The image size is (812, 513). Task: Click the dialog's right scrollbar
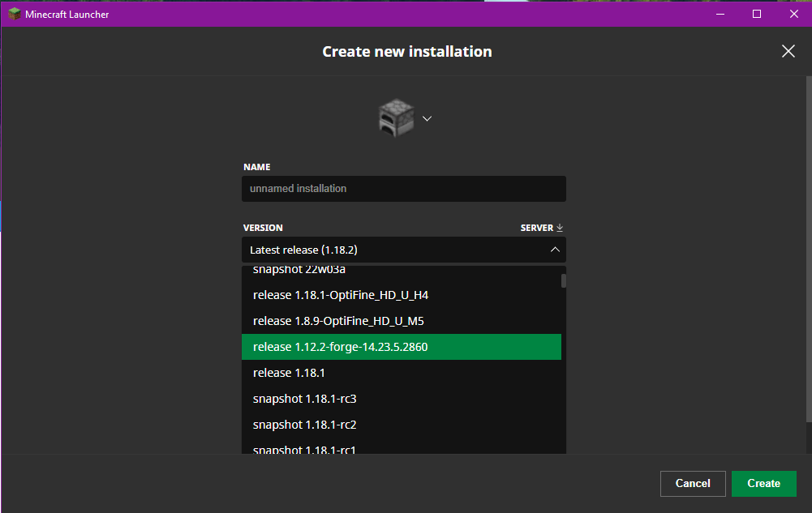(x=809, y=250)
